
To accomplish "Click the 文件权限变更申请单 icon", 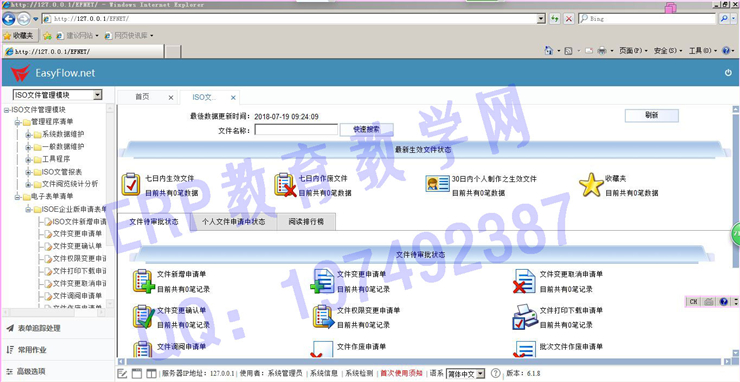I will pos(323,317).
